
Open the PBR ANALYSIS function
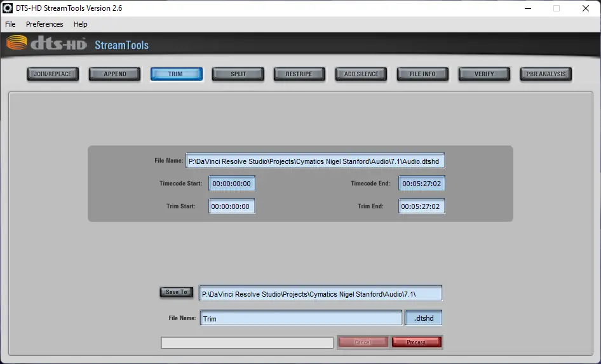click(x=546, y=74)
